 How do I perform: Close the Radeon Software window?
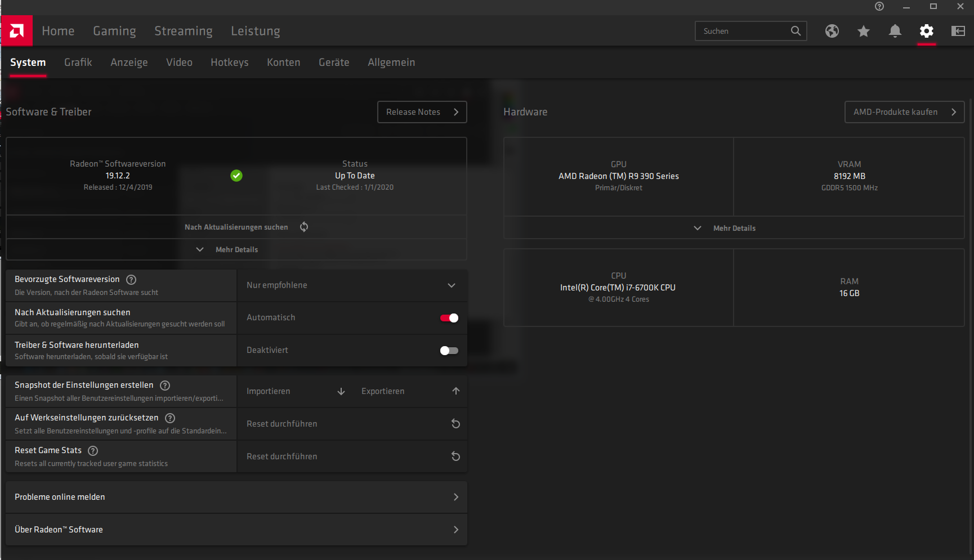(x=960, y=6)
